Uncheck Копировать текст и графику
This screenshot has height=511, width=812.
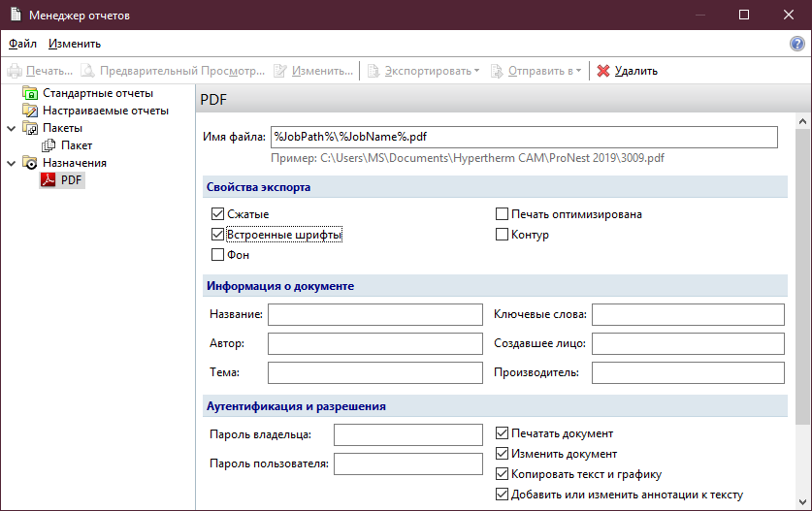pos(502,474)
